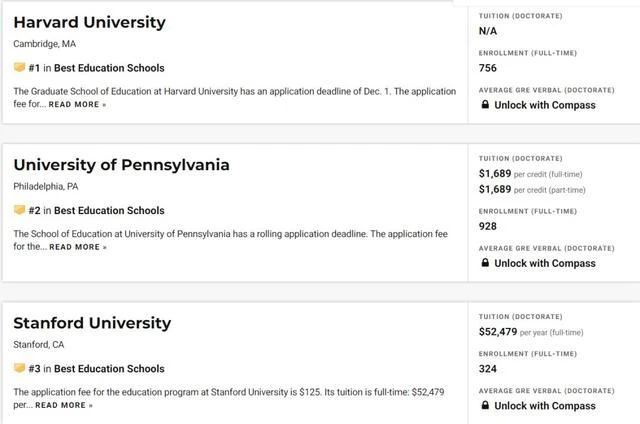
Task: Expand Penn description via READ MORE
Action: pyautogui.click(x=78, y=247)
